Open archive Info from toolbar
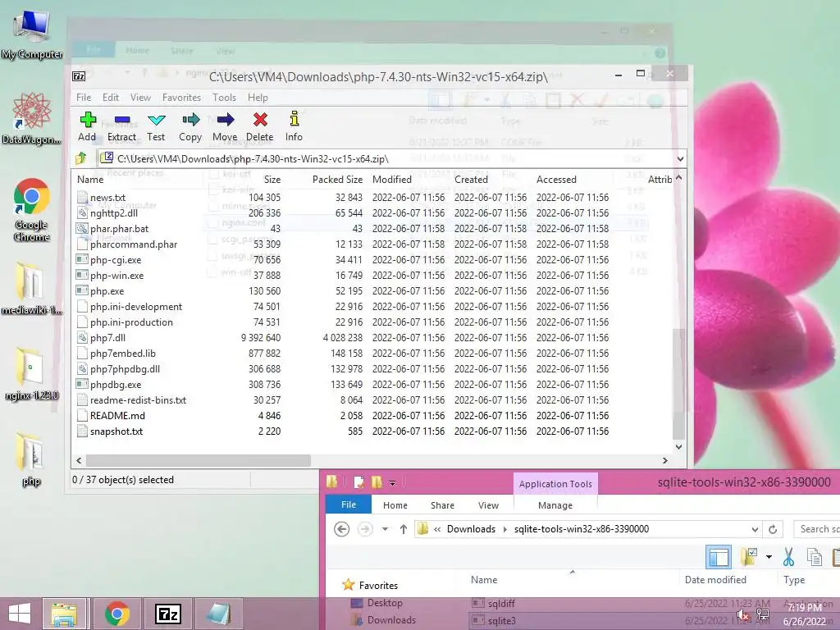The image size is (840, 630). [x=294, y=126]
